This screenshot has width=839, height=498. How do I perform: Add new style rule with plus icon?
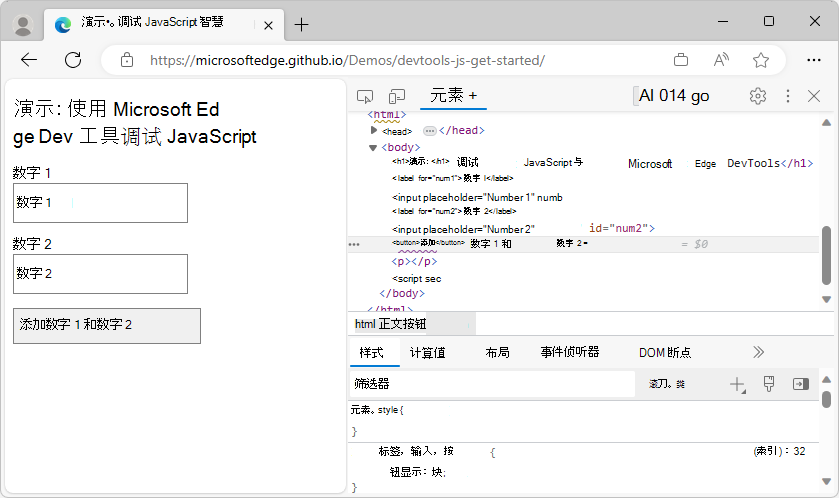pos(737,384)
